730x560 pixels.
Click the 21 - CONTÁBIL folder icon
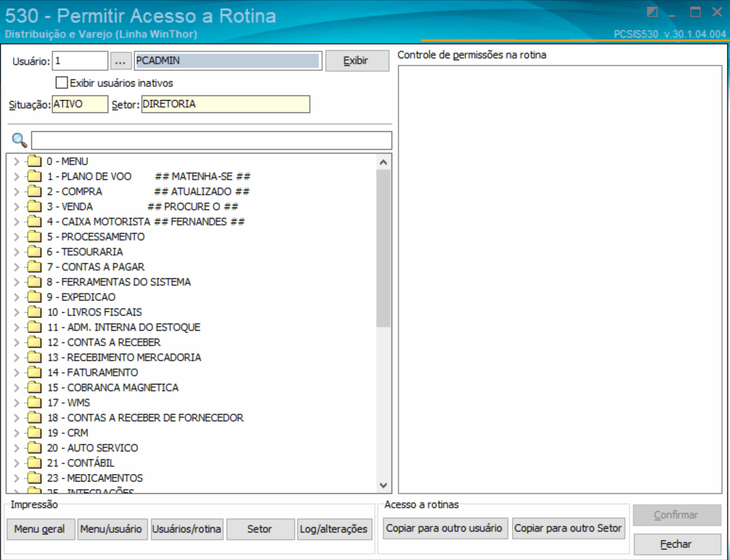(34, 463)
